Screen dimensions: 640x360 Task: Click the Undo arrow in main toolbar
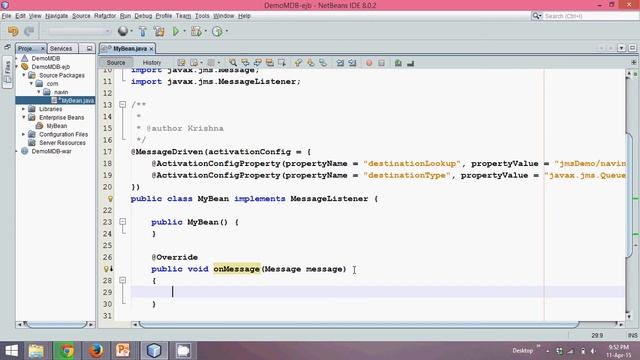(13, 31)
